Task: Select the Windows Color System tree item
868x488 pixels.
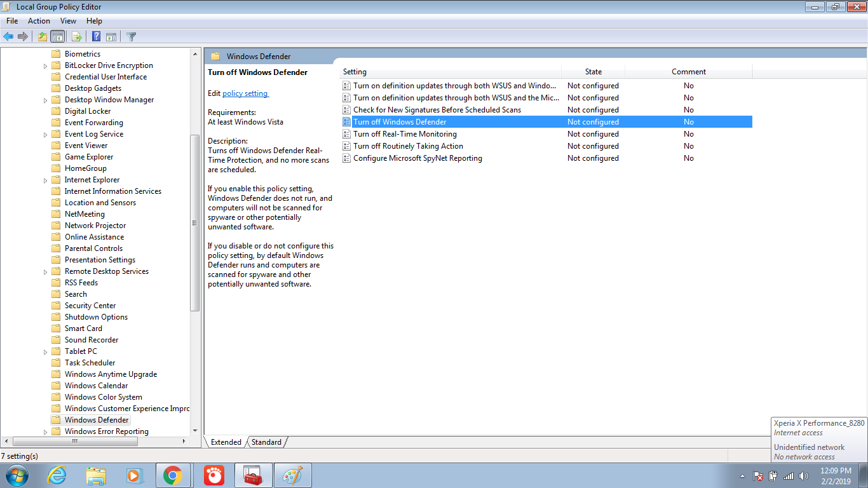Action: point(103,397)
